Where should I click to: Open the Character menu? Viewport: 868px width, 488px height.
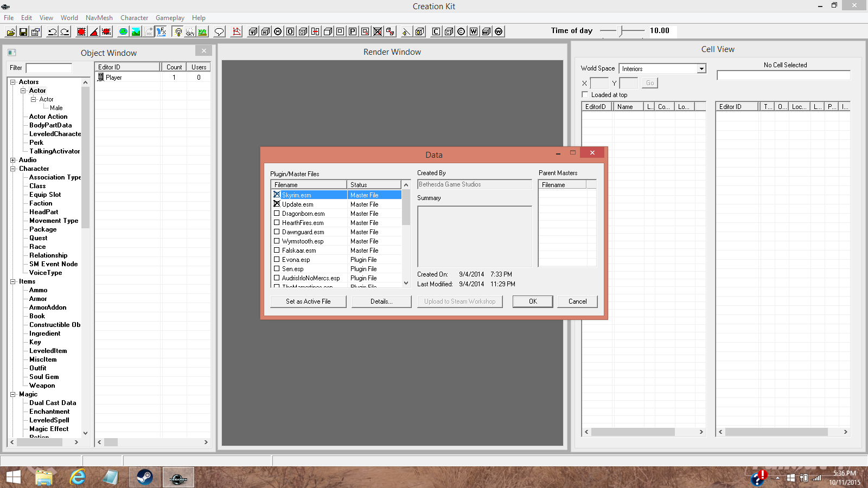(134, 18)
